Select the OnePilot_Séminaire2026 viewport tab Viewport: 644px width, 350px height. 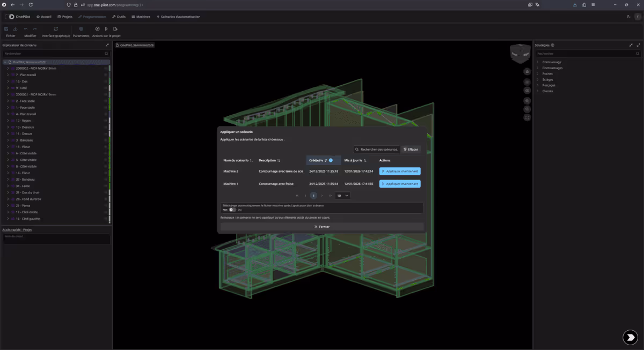[134, 46]
